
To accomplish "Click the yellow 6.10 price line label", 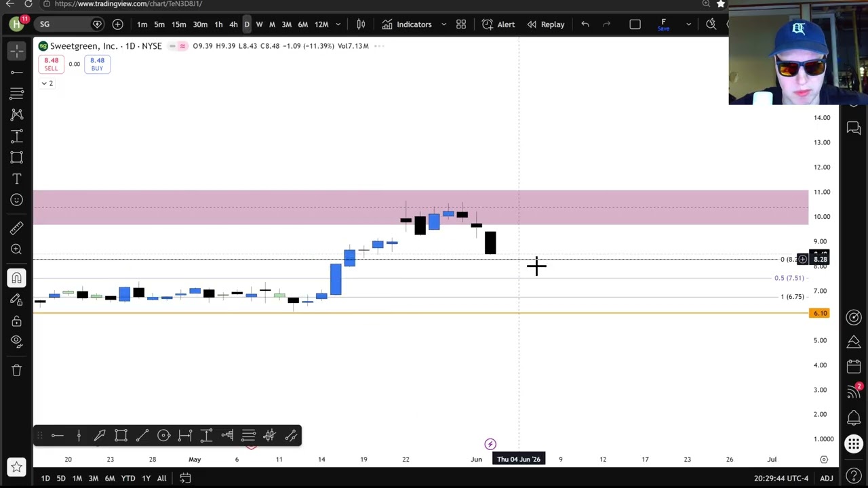I will 820,313.
